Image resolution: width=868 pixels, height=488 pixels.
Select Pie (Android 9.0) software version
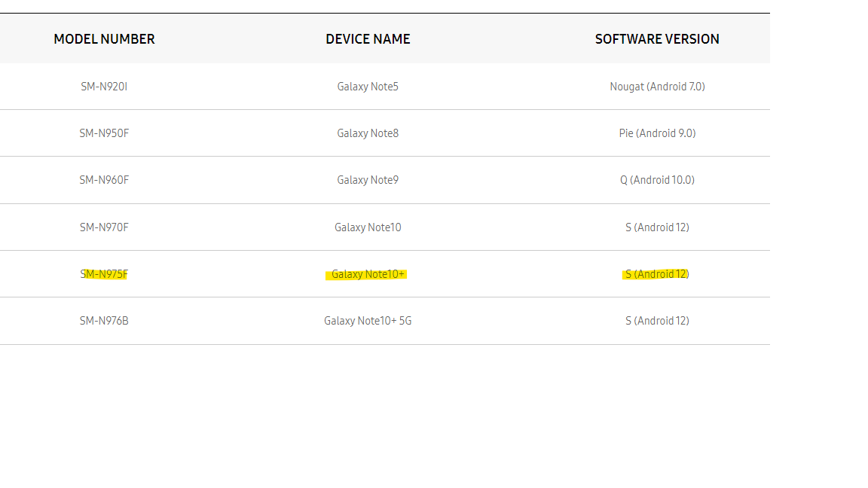pyautogui.click(x=657, y=133)
